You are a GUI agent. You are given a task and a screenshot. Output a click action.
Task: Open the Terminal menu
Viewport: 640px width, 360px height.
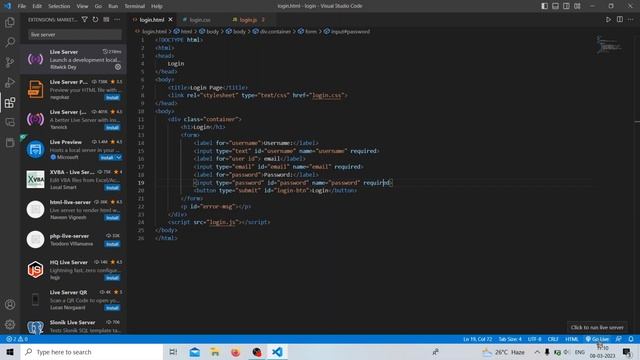pos(135,6)
